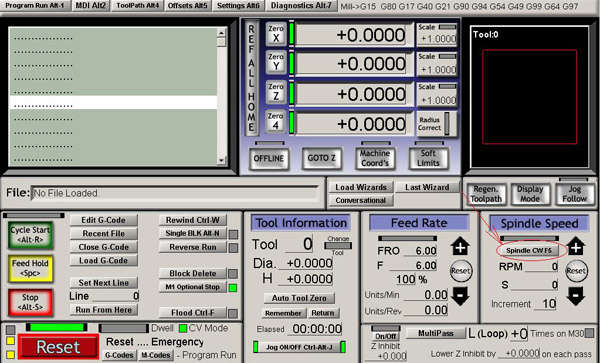The height and width of the screenshot is (363, 600).
Task: Open Load Wizards
Action: [361, 187]
